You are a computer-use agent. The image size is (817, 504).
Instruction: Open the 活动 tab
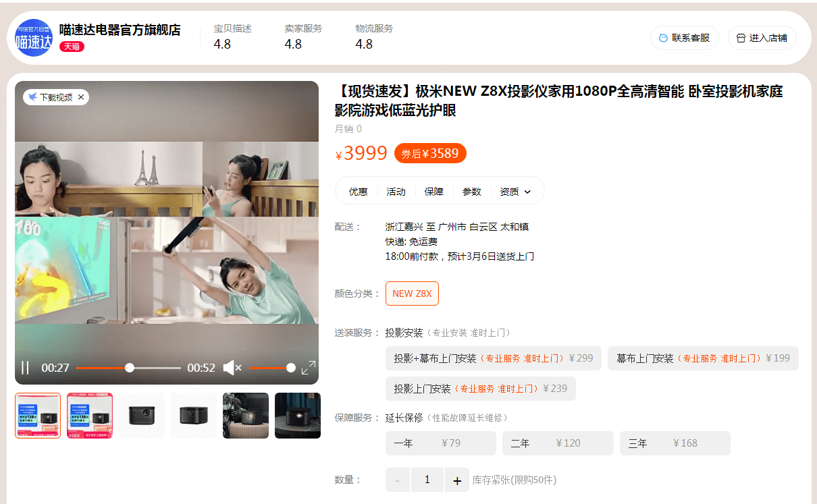click(396, 192)
